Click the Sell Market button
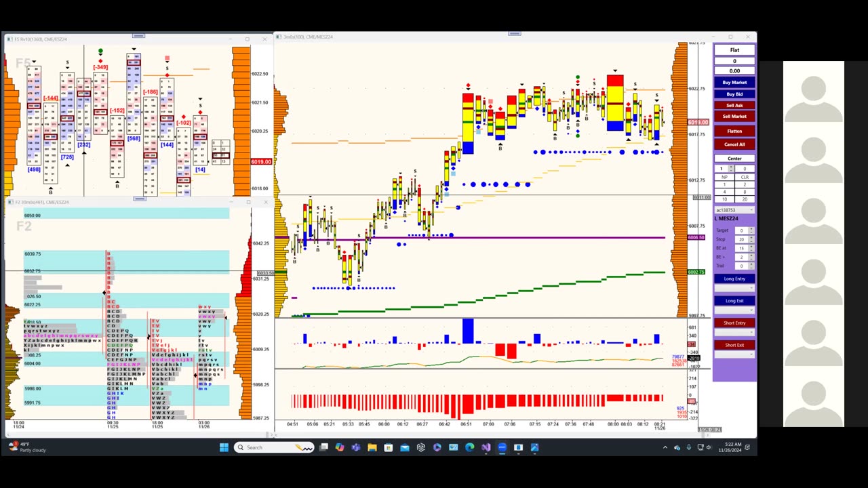The height and width of the screenshot is (488, 868). point(734,117)
